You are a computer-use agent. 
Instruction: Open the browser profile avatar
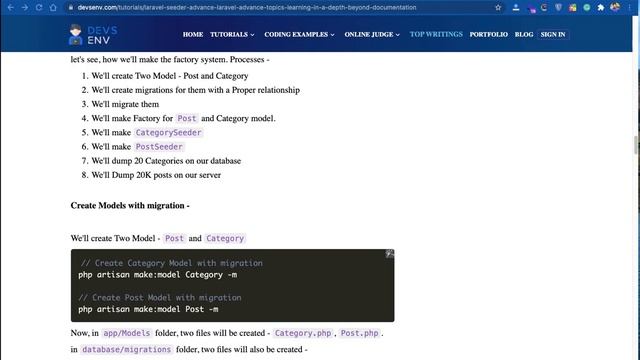(615, 7)
